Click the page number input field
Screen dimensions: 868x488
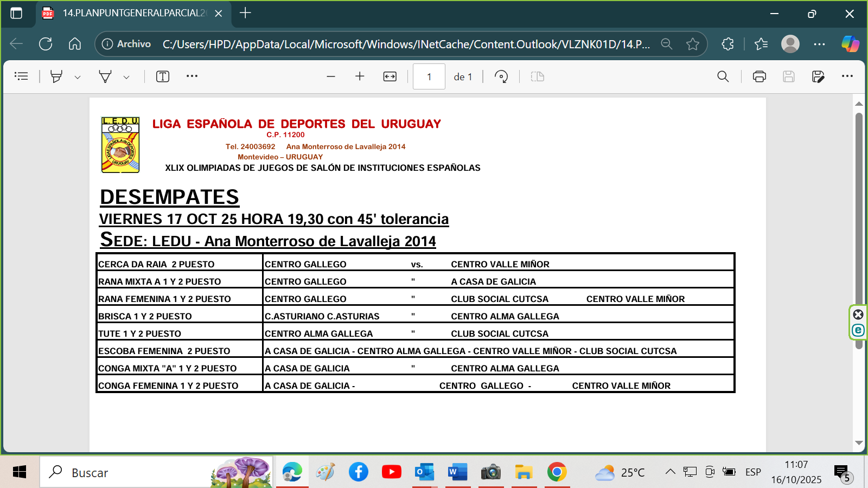(429, 76)
